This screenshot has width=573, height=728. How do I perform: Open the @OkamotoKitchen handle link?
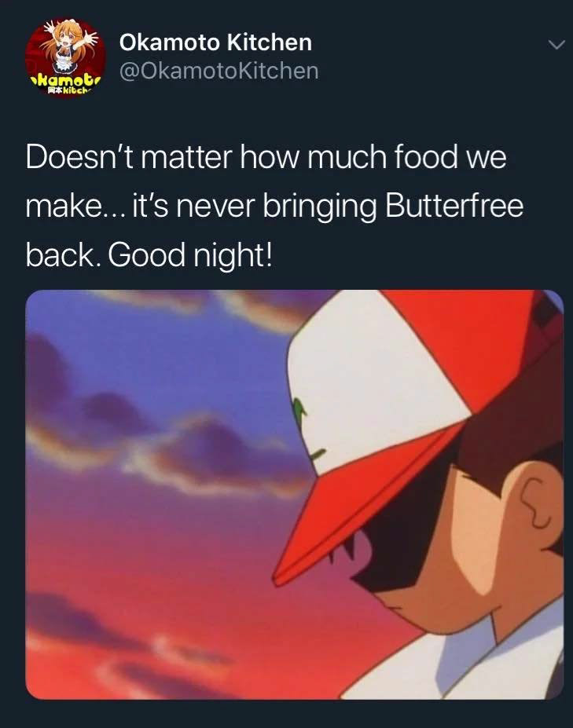click(219, 71)
